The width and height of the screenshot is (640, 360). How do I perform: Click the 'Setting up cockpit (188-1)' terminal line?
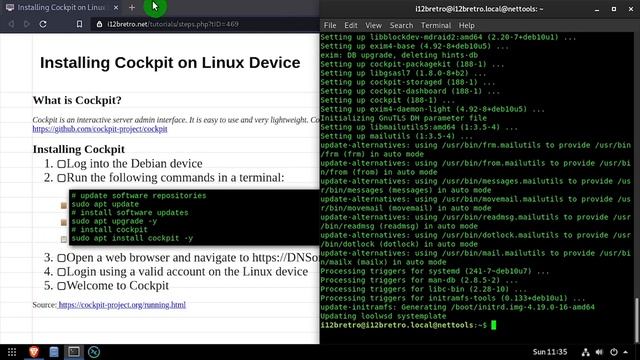[387, 100]
